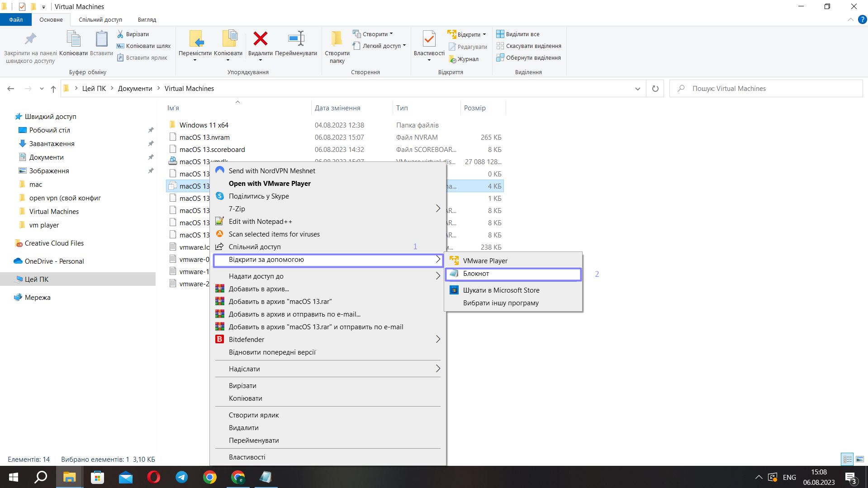Expand the address bar history dropdown
Image resolution: width=868 pixels, height=488 pixels.
tap(637, 89)
